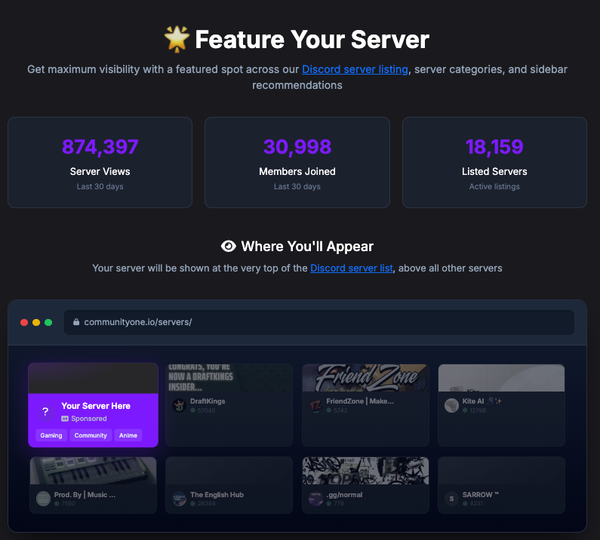Open the .gg/normal server name
Viewport: 600px width, 540px height.
tap(344, 495)
